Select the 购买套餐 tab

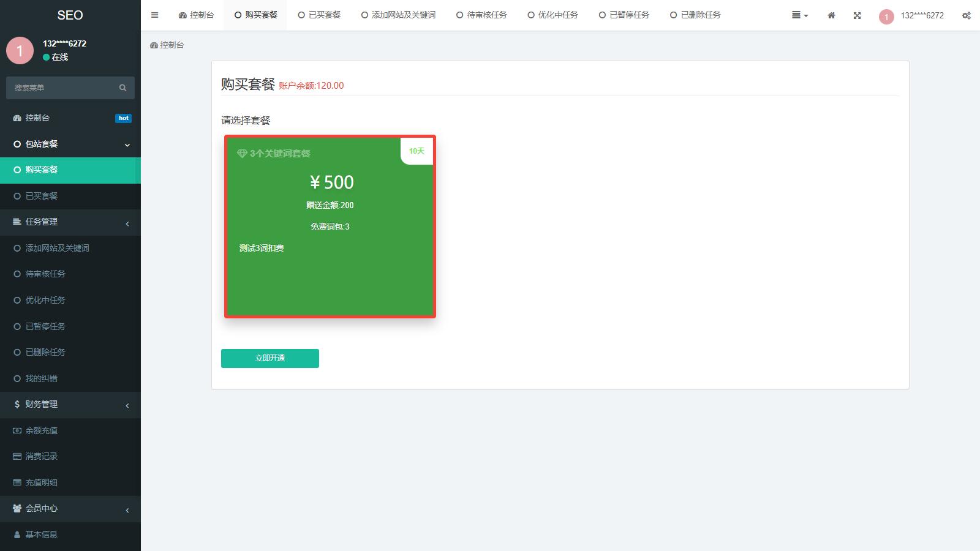pyautogui.click(x=255, y=15)
